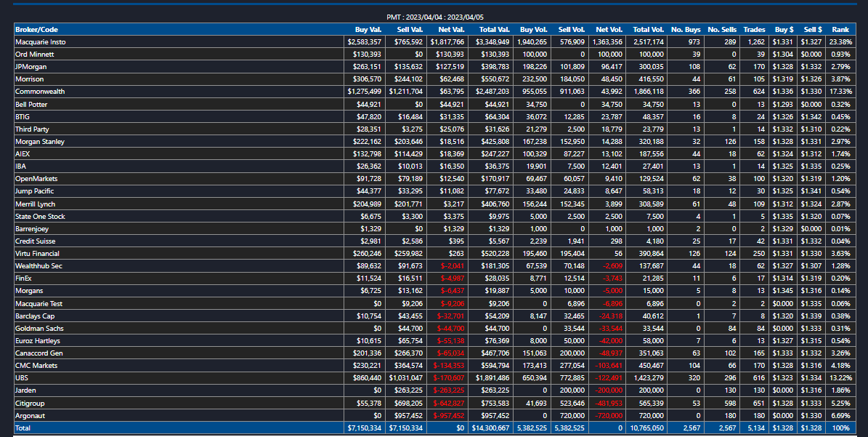Select the Macquarie Insto broker row name
This screenshot has width=868, height=437.
click(x=41, y=42)
